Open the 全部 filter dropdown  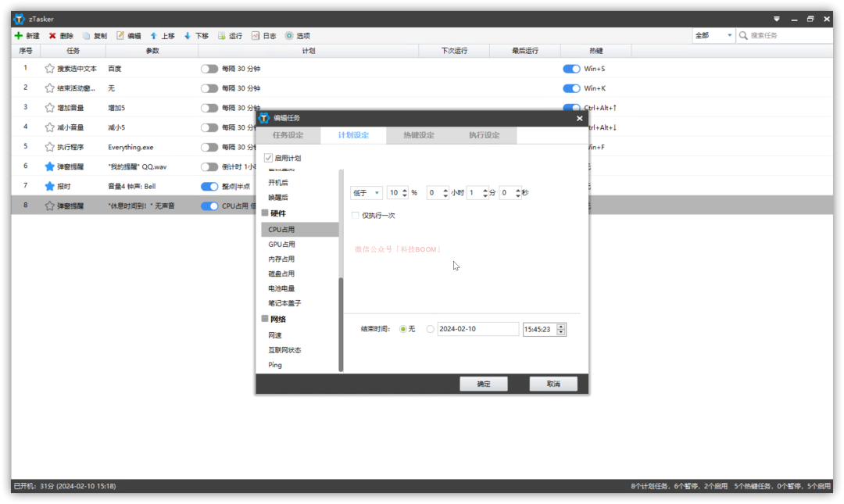click(x=713, y=35)
